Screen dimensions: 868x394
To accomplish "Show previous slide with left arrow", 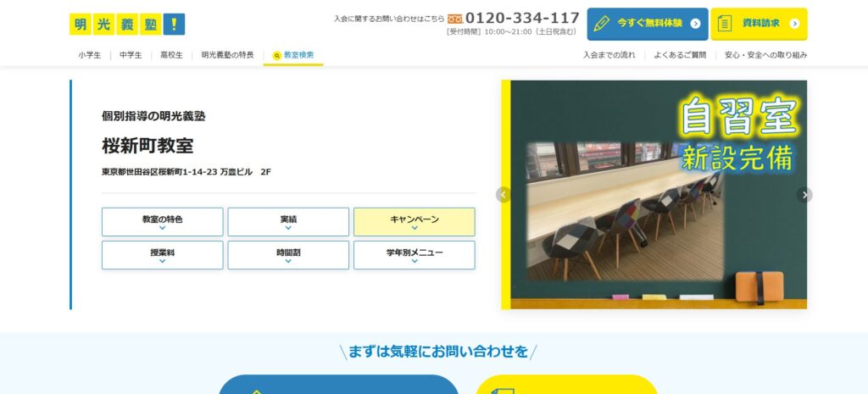I will 504,195.
